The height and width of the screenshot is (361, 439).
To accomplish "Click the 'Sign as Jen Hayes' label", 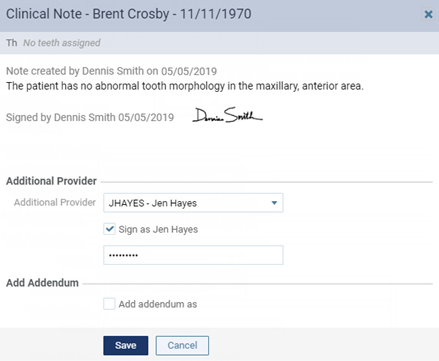I will (158, 229).
